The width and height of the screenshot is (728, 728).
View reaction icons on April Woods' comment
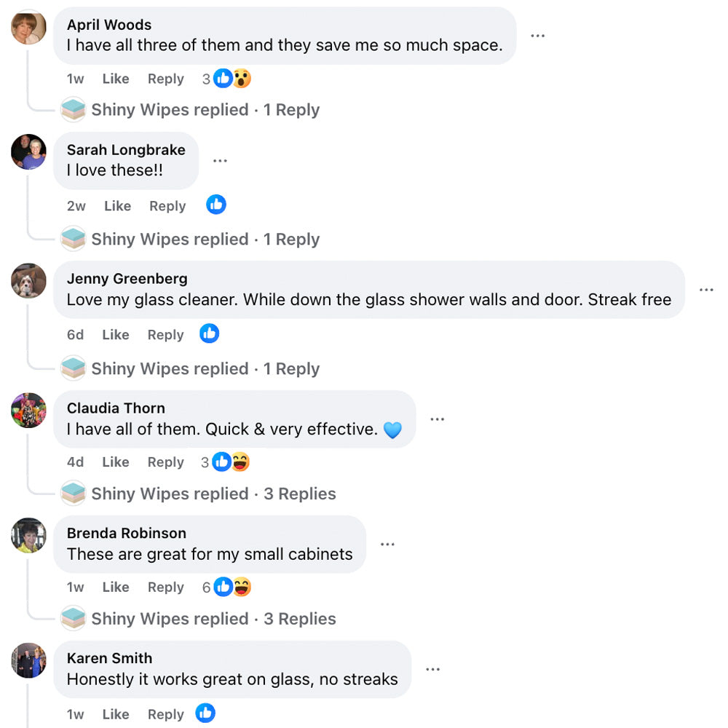click(x=232, y=79)
